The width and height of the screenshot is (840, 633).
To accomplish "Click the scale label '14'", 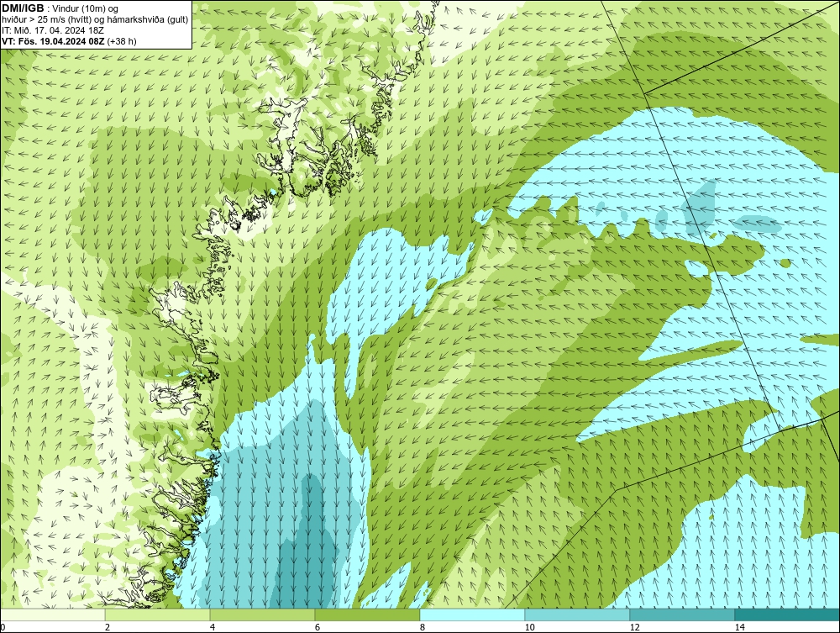I will tap(740, 627).
